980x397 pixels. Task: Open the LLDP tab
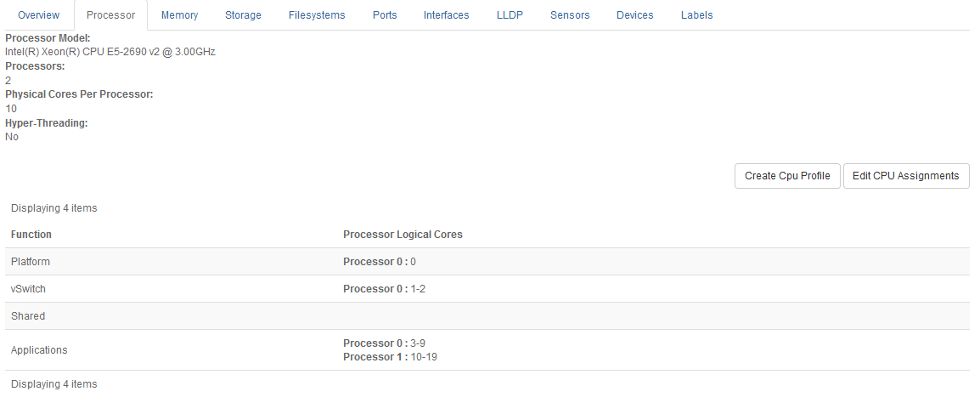click(x=510, y=15)
